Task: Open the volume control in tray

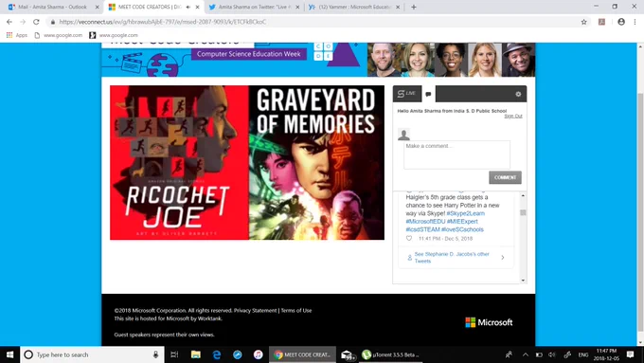Action: point(551,354)
